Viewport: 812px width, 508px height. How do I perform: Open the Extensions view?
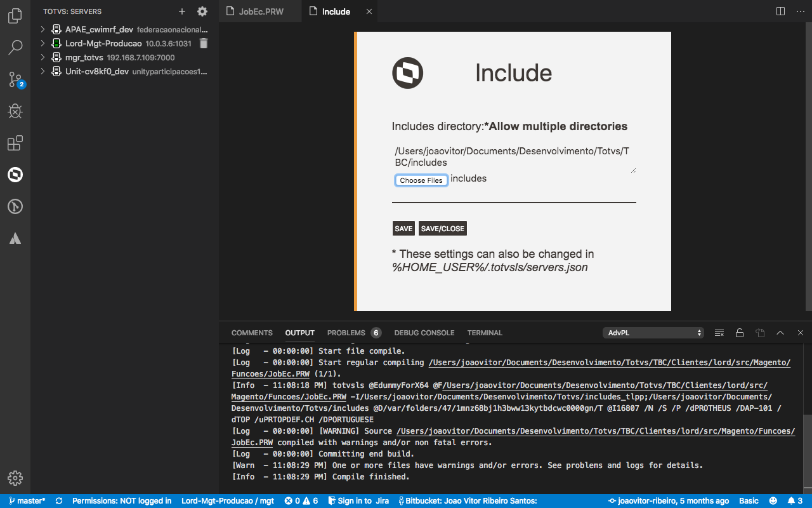[15, 143]
